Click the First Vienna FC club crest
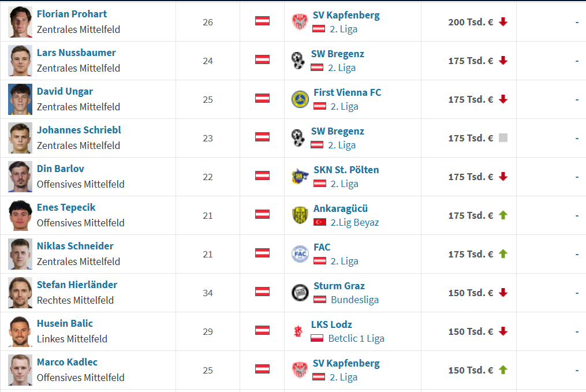586x392 pixels. 300,99
